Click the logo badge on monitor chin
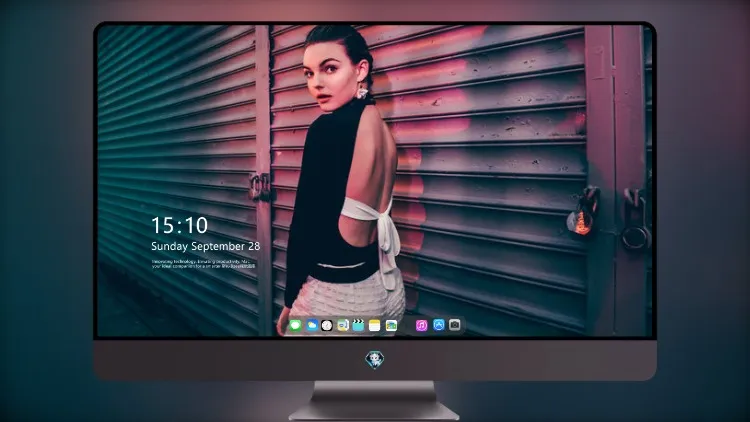The height and width of the screenshot is (422, 750). (x=375, y=360)
